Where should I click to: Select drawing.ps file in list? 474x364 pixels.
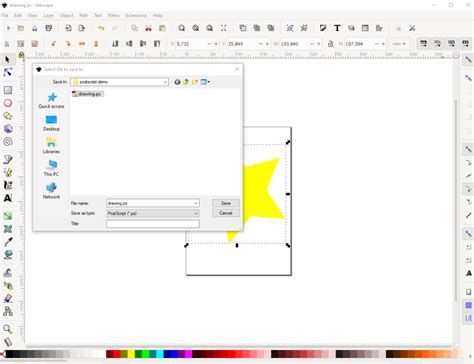(x=87, y=94)
